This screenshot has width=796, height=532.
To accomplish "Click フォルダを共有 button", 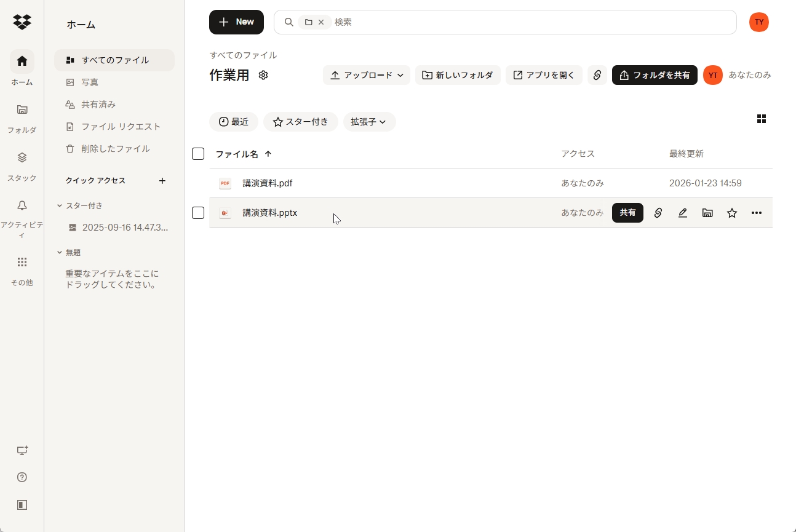I will (x=655, y=75).
